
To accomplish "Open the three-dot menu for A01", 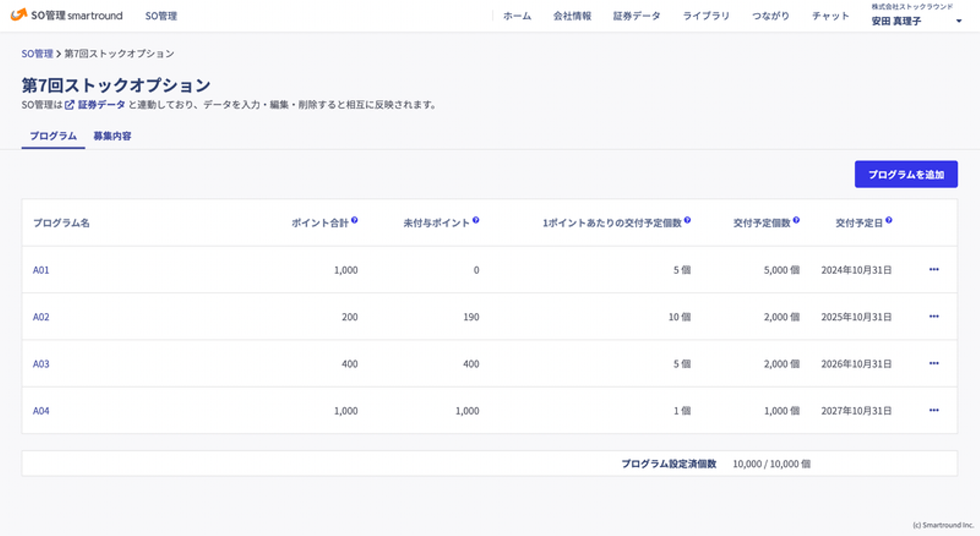I will tap(934, 269).
